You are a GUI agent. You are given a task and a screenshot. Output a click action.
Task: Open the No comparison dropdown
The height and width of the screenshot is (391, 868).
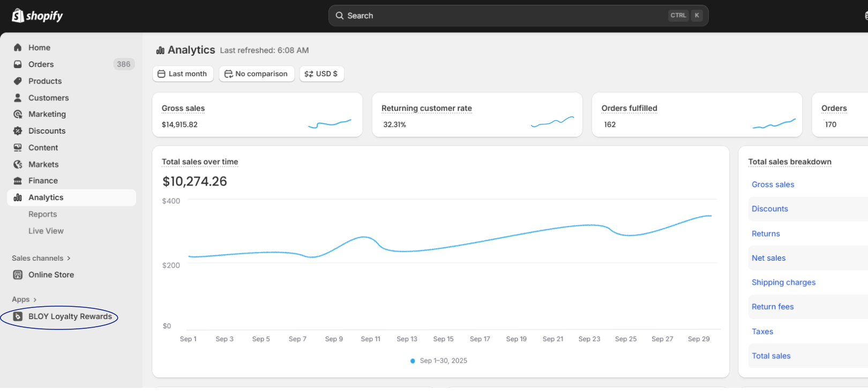point(256,74)
